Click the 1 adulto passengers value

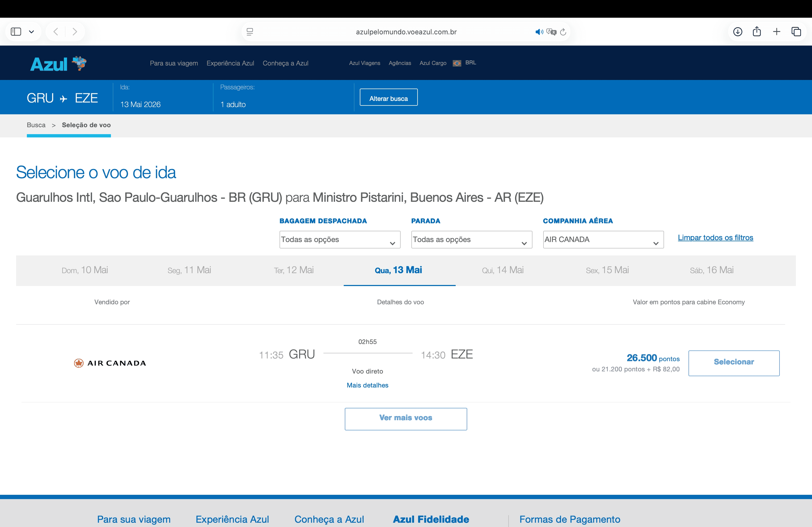click(x=233, y=104)
